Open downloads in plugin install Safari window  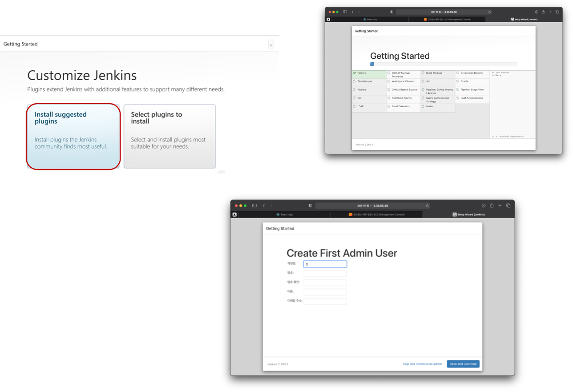(537, 12)
